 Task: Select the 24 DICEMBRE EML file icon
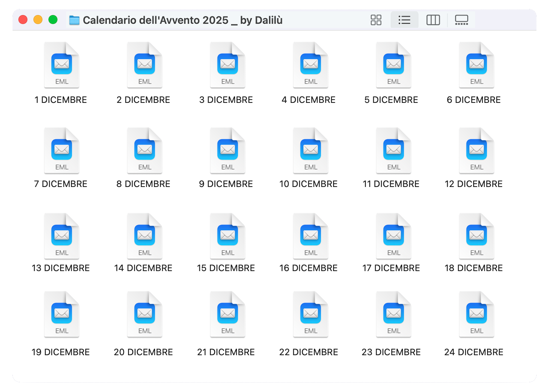[477, 314]
